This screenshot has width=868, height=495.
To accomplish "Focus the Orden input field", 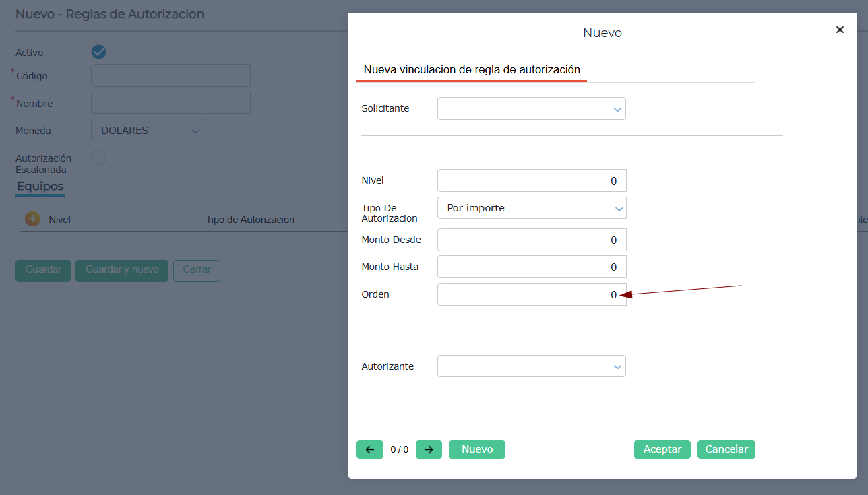I will pyautogui.click(x=532, y=294).
